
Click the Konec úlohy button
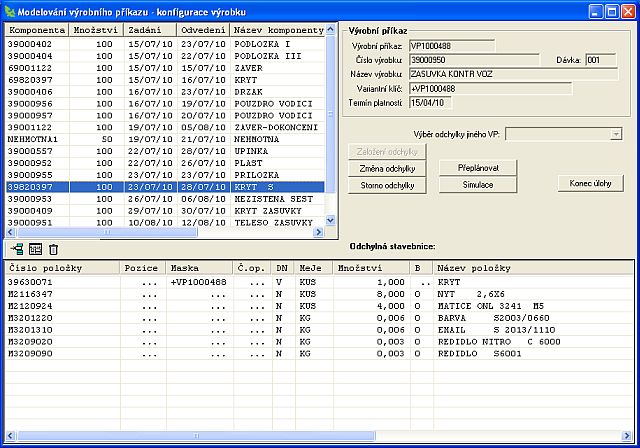click(x=590, y=183)
